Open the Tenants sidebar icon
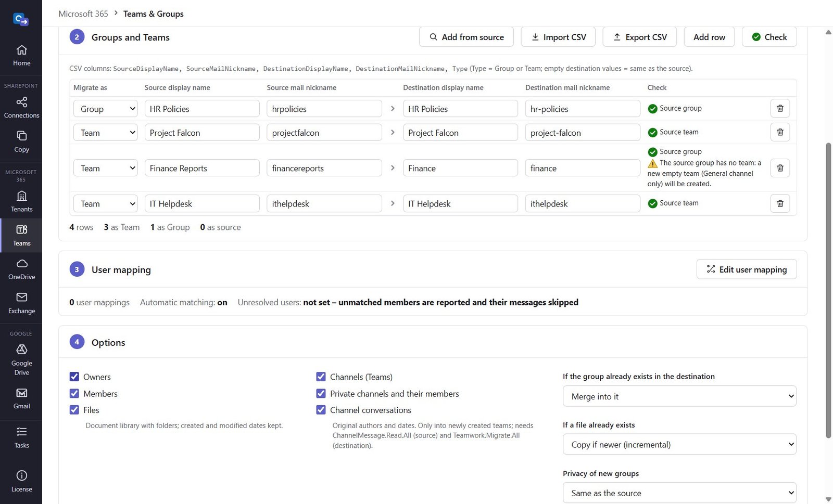Viewport: 833px width, 504px height. pos(21,201)
